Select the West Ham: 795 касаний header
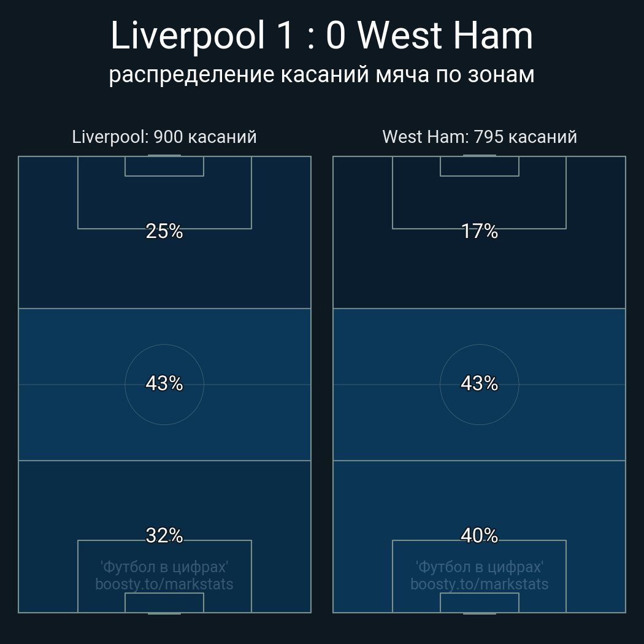Image resolution: width=644 pixels, height=644 pixels. click(x=480, y=137)
